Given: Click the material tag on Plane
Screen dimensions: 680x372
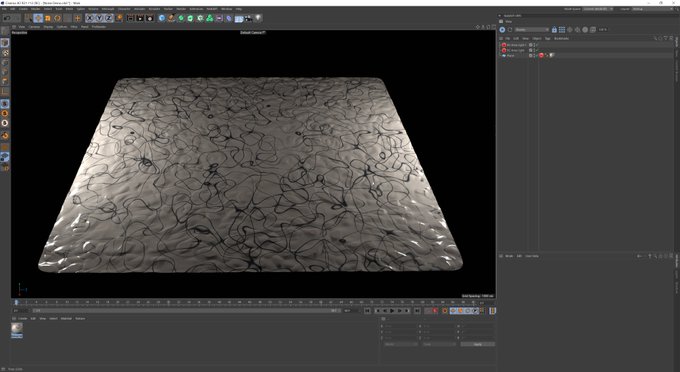Looking at the screenshot, I should tap(552, 55).
